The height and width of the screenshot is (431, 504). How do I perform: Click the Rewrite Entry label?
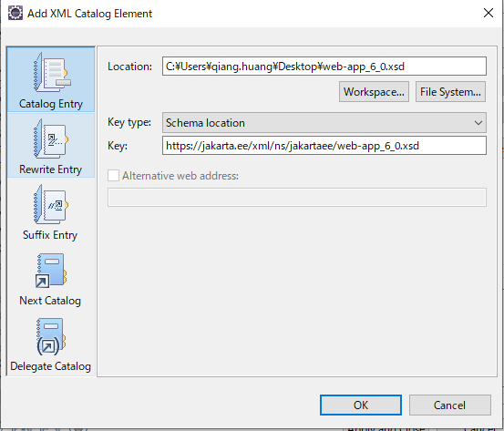coord(50,169)
